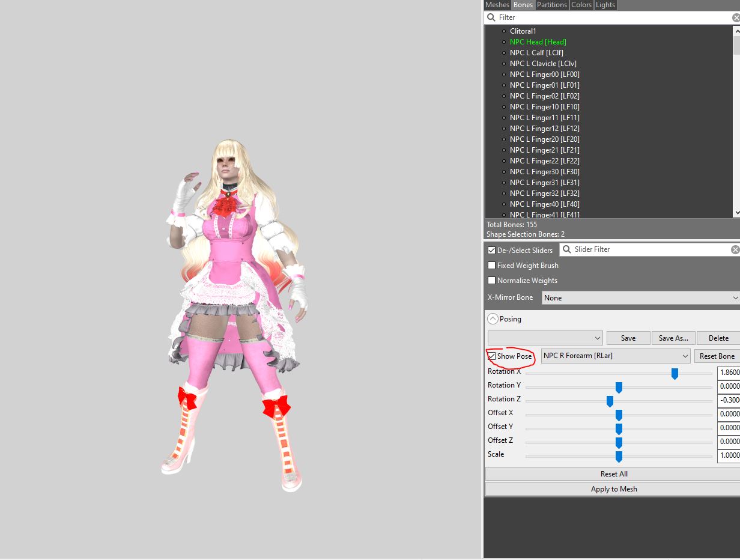This screenshot has width=740, height=560.
Task: Click the Offset Y slider handle
Action: click(619, 429)
